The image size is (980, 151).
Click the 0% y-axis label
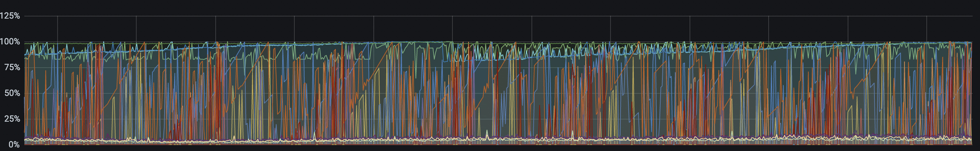point(14,145)
